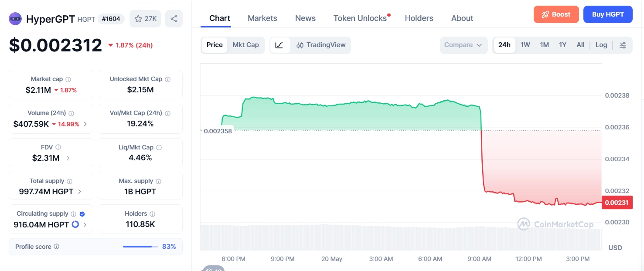Click the 1B HGPT max supply value
This screenshot has height=271, width=644.
pos(140,192)
